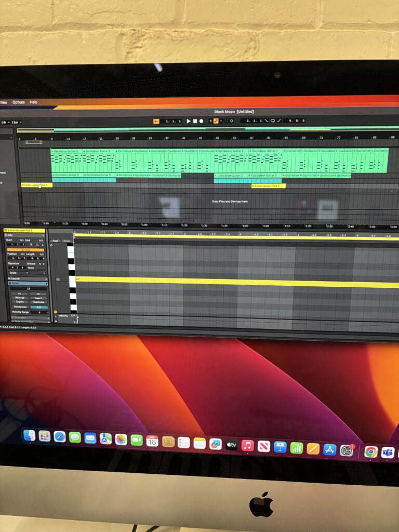Select the first Fadestepper Pad 2 clip
Viewport: 399px width, 532px height.
point(37,185)
